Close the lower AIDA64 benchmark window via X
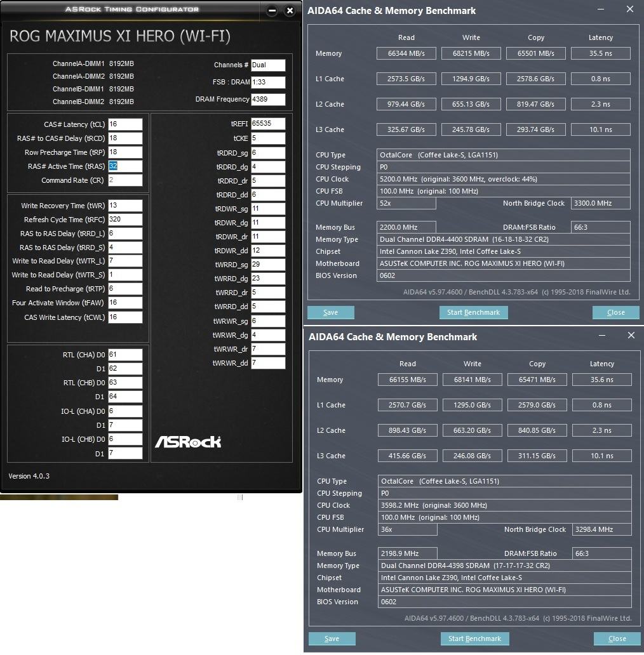This screenshot has height=655, width=644. 631,336
